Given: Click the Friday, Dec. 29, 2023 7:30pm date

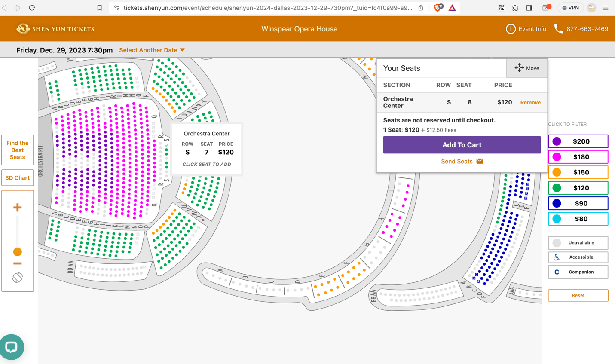Looking at the screenshot, I should click(64, 50).
